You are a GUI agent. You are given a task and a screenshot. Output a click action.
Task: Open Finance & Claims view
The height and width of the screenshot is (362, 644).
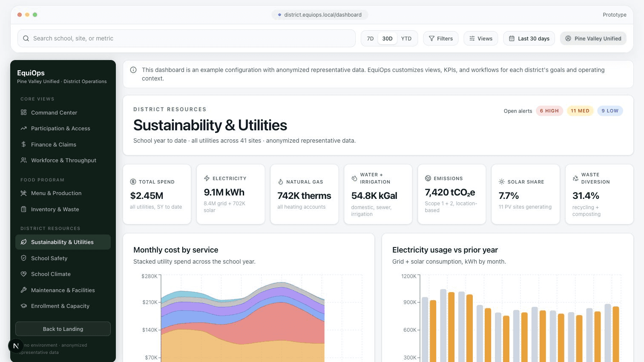click(x=63, y=144)
